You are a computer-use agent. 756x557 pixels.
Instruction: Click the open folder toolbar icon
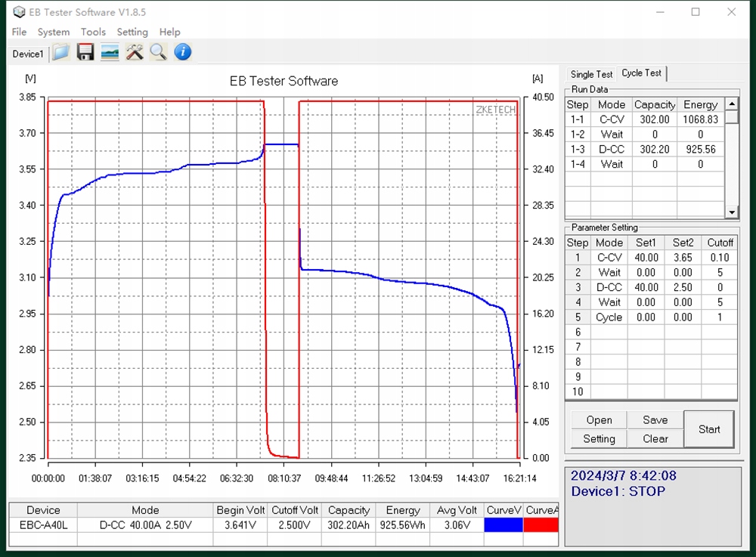click(61, 52)
